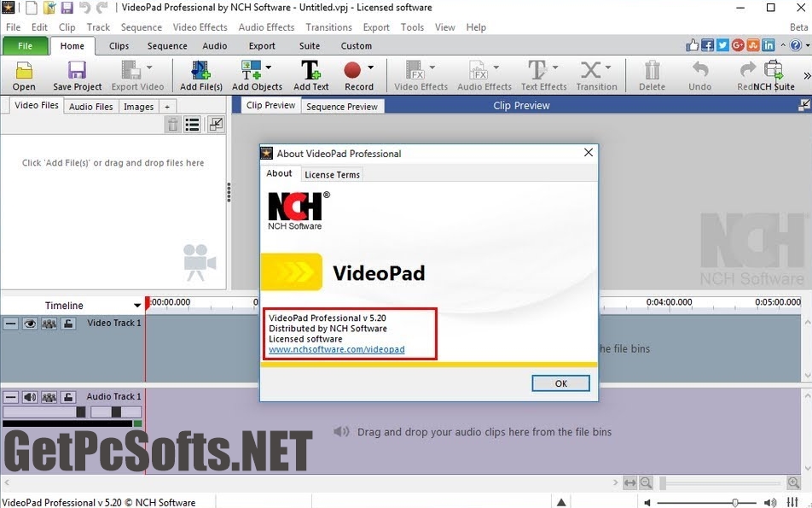812x508 pixels.
Task: Switch to the Sequence Preview tab
Action: point(342,106)
